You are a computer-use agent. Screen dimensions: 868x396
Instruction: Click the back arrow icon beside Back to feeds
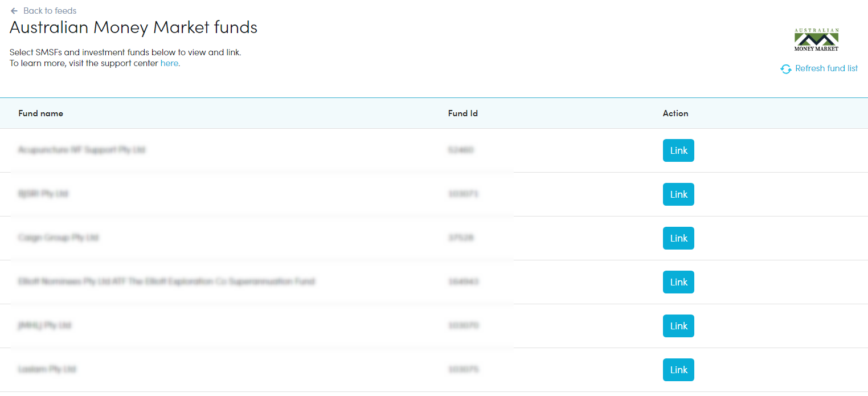tap(14, 11)
